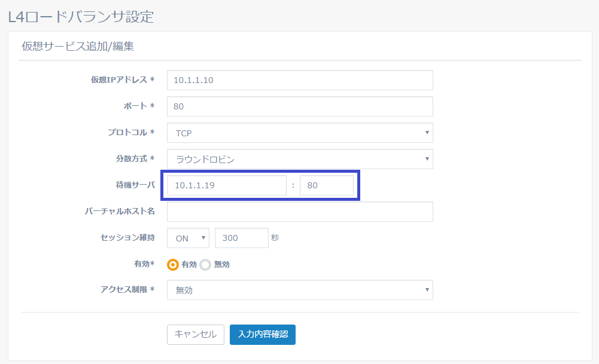599x364 pixels.
Task: Click the バーチャルホスト名 field label
Action: coord(120,212)
